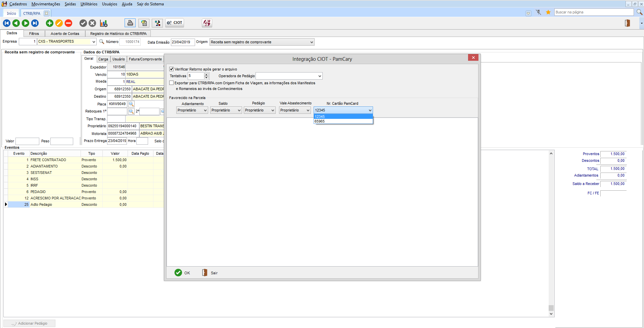Click the lookup icon beside Reboques 1º field
The image size is (644, 328).
pyautogui.click(x=131, y=111)
